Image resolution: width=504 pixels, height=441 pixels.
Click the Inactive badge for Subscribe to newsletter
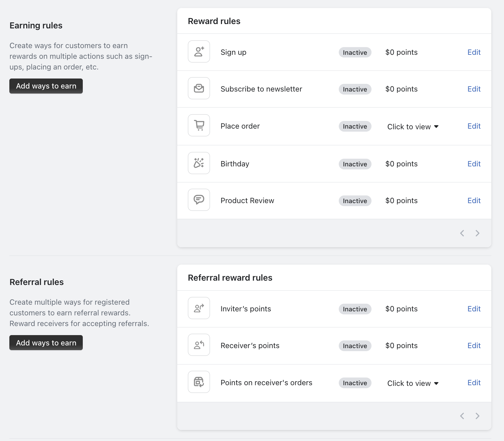(x=355, y=89)
